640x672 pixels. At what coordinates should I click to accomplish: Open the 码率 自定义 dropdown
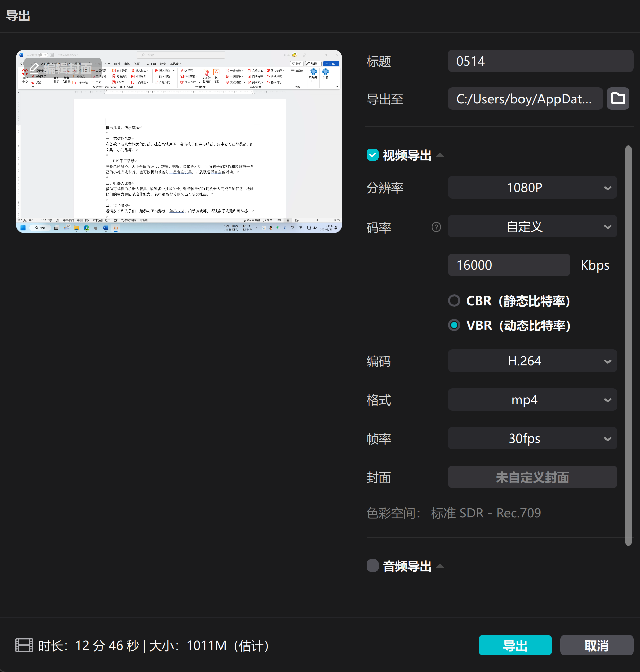532,226
